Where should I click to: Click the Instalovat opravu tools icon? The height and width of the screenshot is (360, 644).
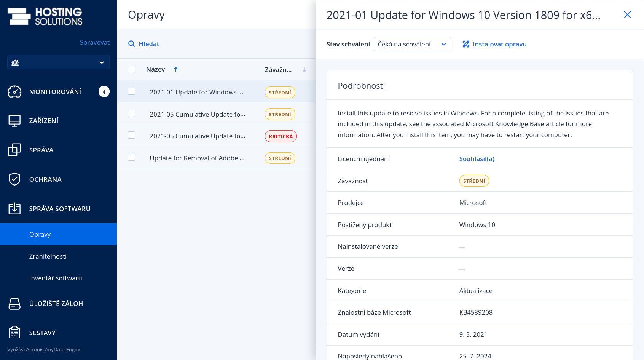[x=466, y=44]
